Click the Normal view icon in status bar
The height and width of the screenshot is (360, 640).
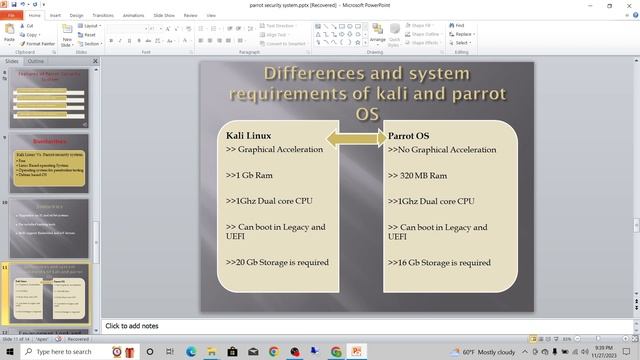coord(533,339)
